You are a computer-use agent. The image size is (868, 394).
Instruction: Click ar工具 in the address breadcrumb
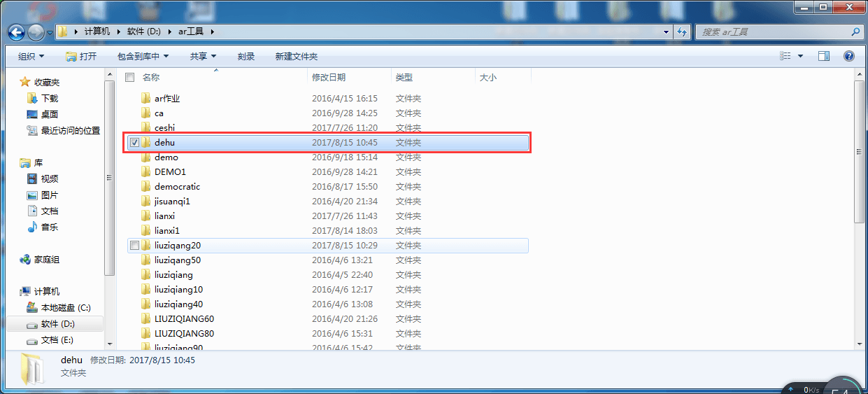point(192,31)
